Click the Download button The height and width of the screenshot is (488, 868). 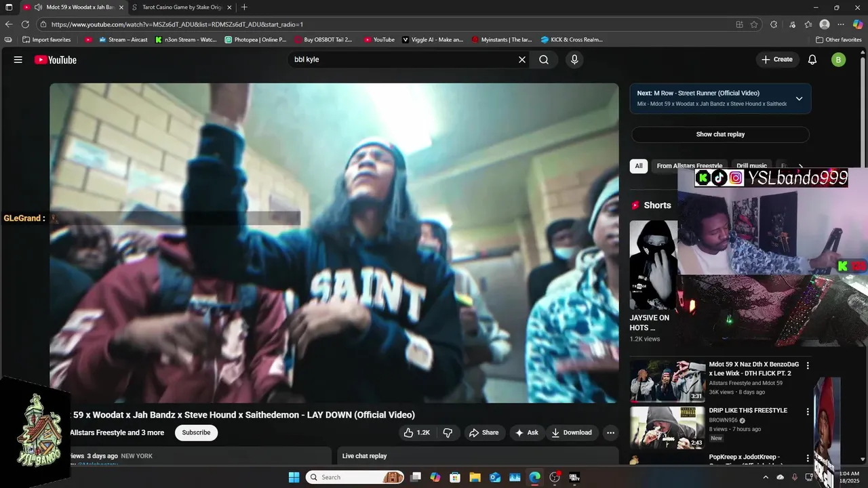coord(572,432)
